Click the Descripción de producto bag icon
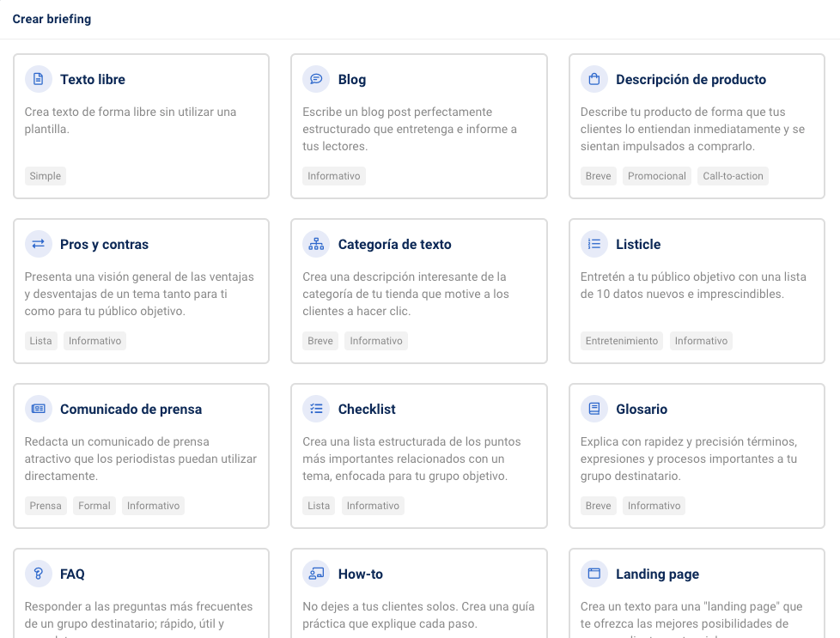Screen dimensions: 840x638 coord(593,79)
